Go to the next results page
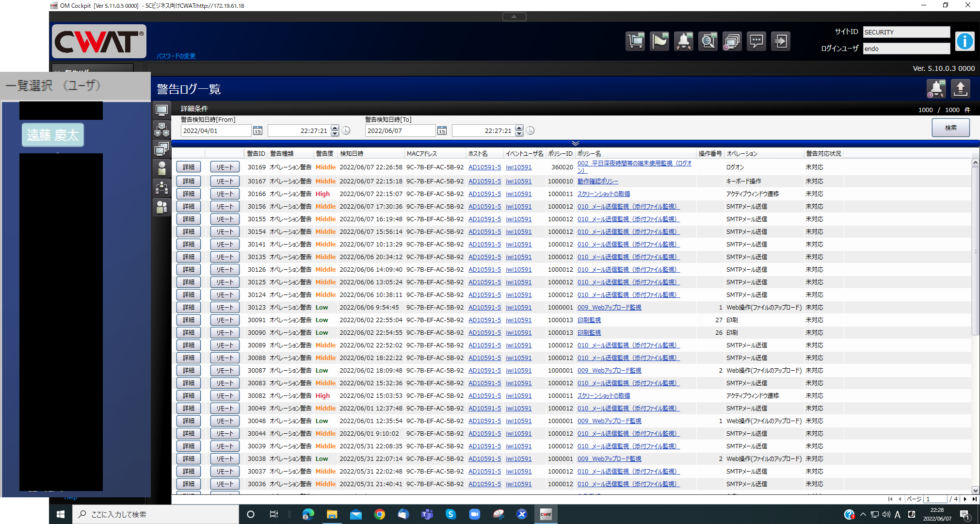 [x=965, y=499]
